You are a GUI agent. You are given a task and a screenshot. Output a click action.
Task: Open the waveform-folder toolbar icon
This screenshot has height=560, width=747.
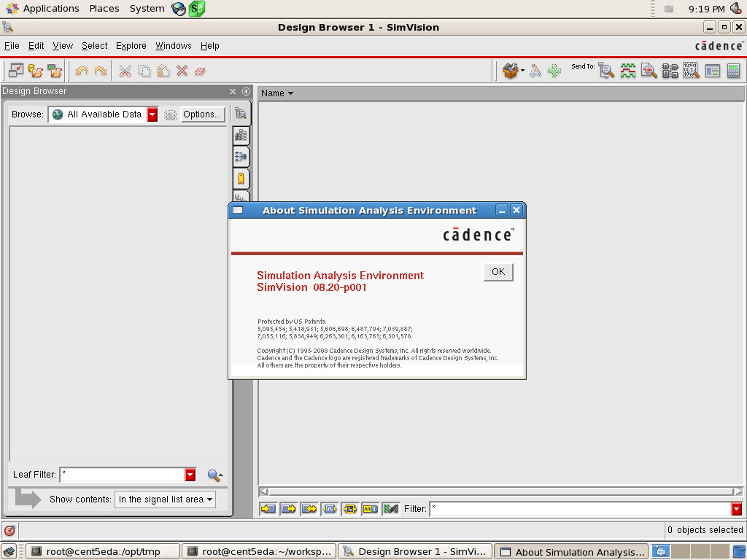[55, 71]
